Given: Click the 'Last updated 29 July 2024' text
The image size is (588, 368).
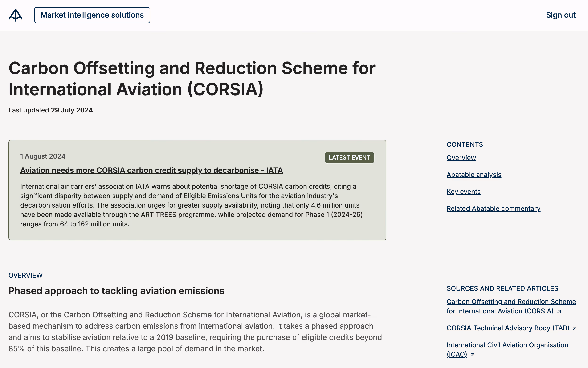Looking at the screenshot, I should [x=50, y=110].
